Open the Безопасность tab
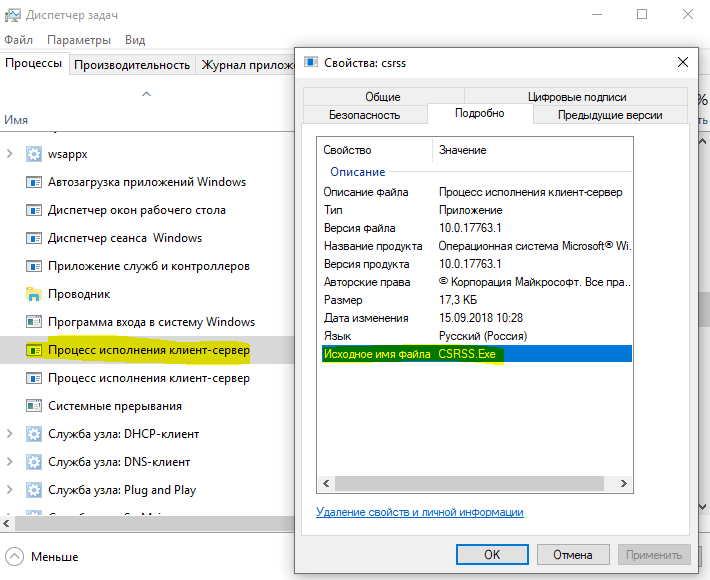The width and height of the screenshot is (710, 580). point(365,115)
